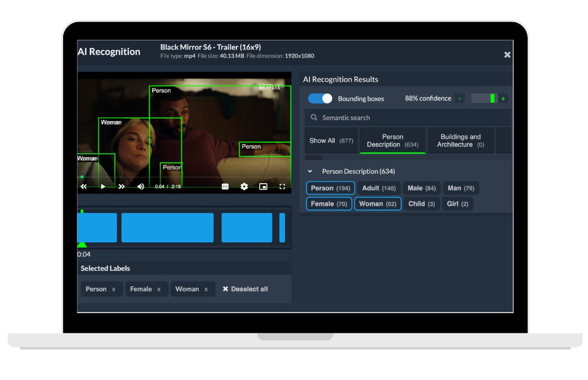The width and height of the screenshot is (588, 380).
Task: Click the magnifier icon in Semantic search
Action: 314,118
